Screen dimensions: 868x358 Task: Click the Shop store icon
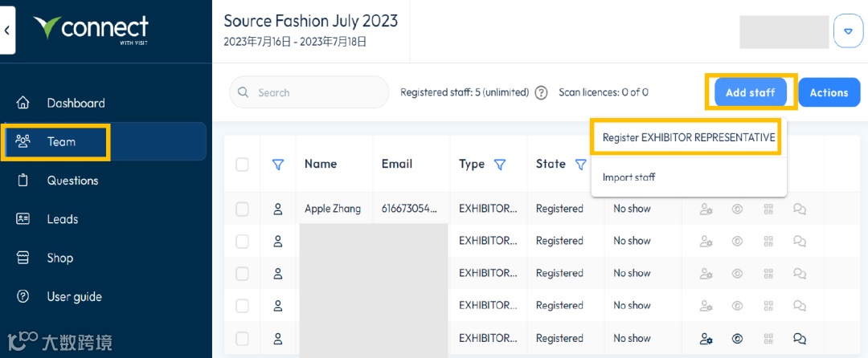[x=23, y=258]
